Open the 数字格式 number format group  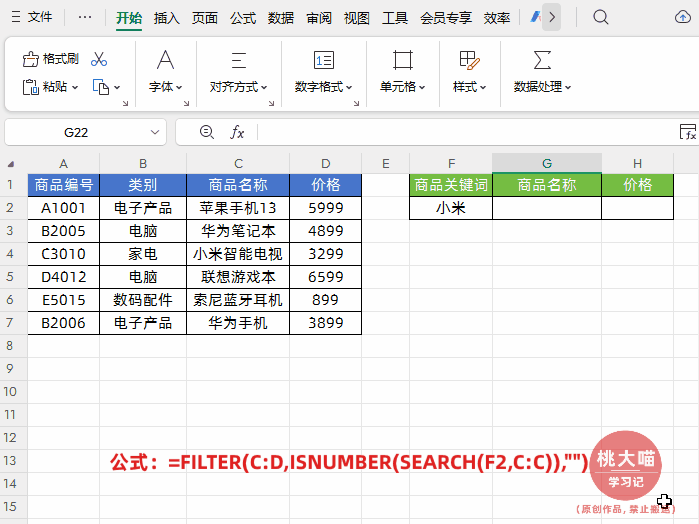coord(324,71)
